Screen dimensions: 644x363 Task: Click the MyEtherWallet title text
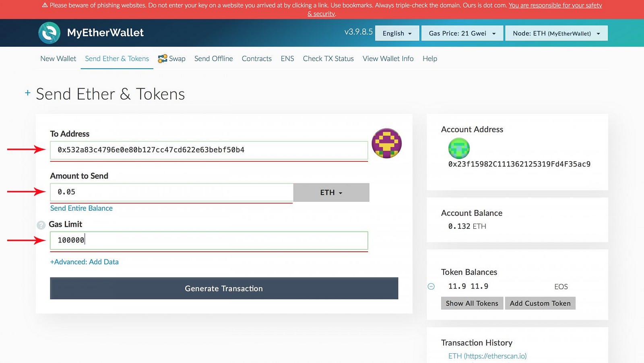click(105, 33)
